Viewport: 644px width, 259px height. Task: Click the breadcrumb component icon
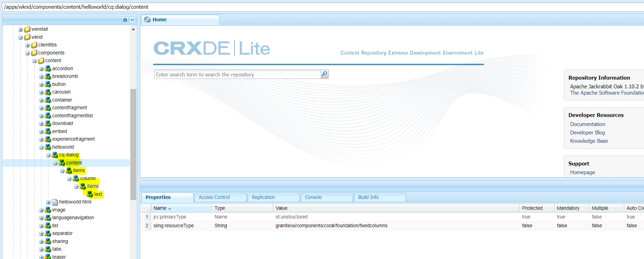pos(48,76)
